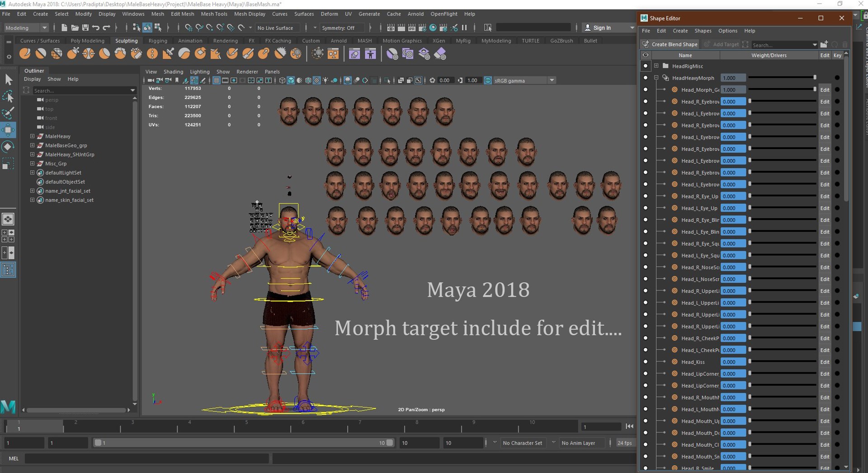The width and height of the screenshot is (868, 473).
Task: Open the Deform menu
Action: (329, 14)
